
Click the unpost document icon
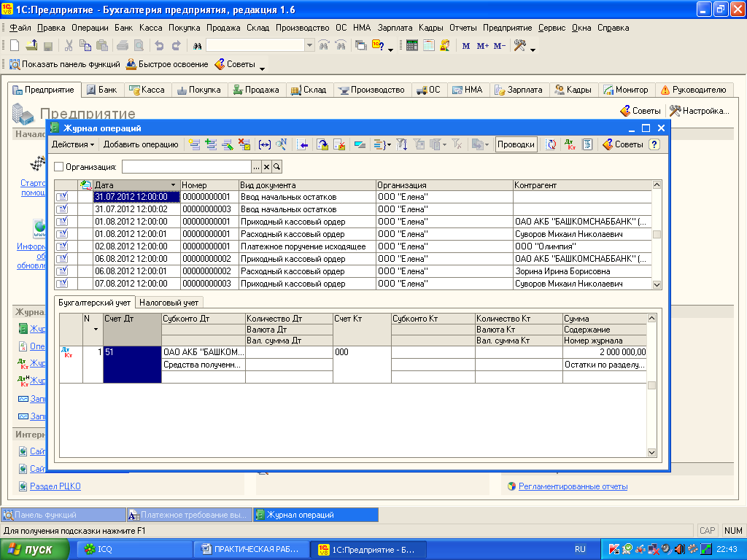coord(339,144)
